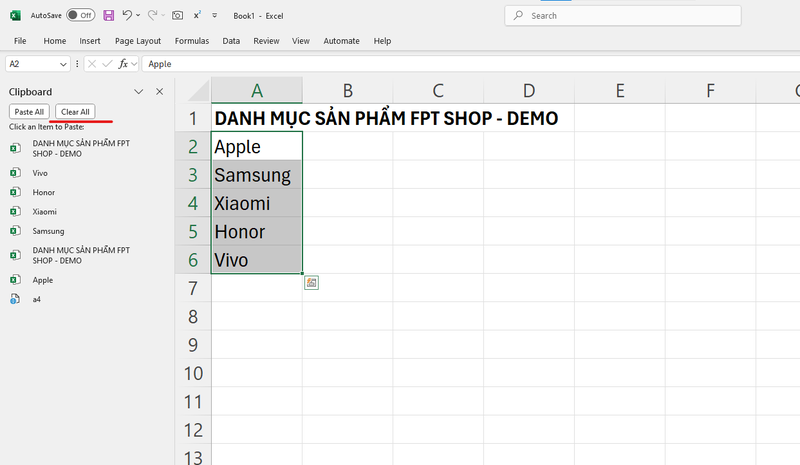Click the Excel icon beside Apple clipboard entry
Viewport: 800px width, 465px height.
click(x=15, y=280)
